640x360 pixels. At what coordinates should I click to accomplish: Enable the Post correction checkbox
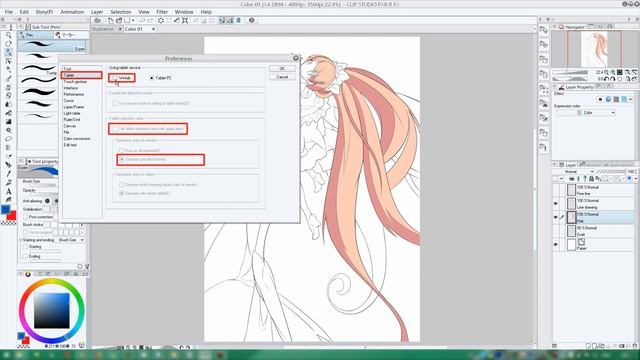coord(26,217)
